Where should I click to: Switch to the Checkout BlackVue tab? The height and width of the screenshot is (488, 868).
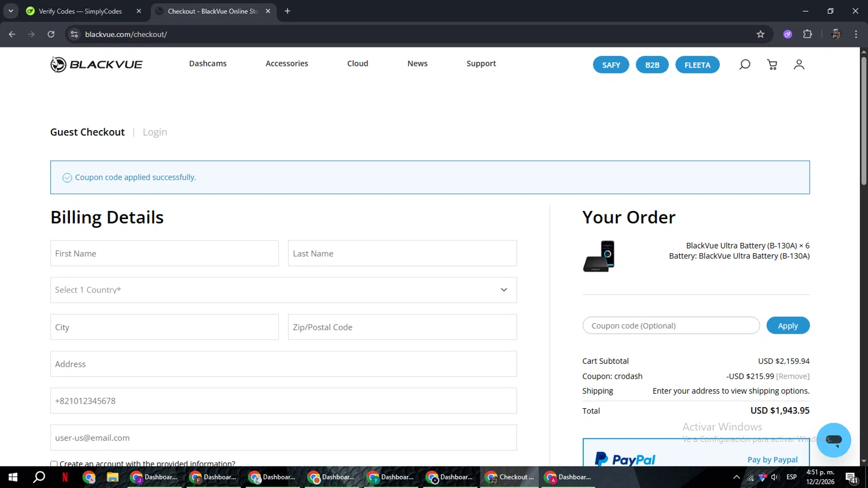point(213,11)
